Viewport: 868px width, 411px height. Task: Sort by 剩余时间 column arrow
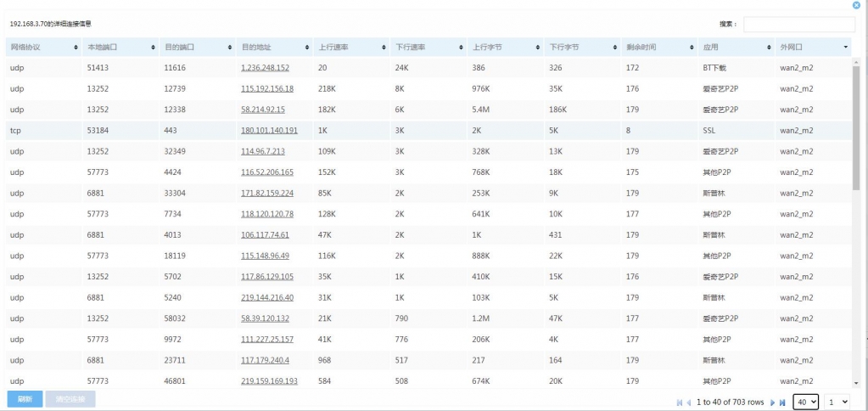pyautogui.click(x=692, y=48)
